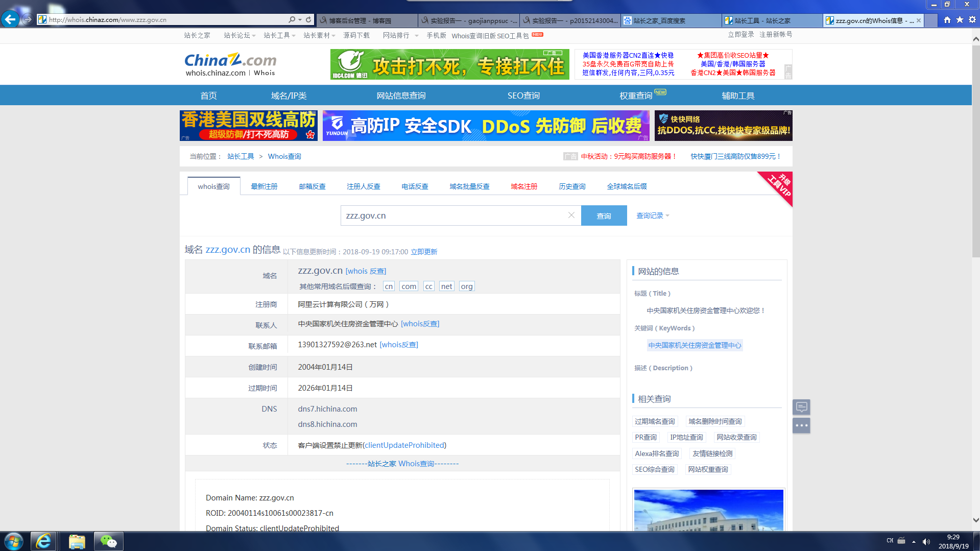Close the zzz.gov.cn Whois tab
This screenshot has width=980, height=551.
(919, 20)
